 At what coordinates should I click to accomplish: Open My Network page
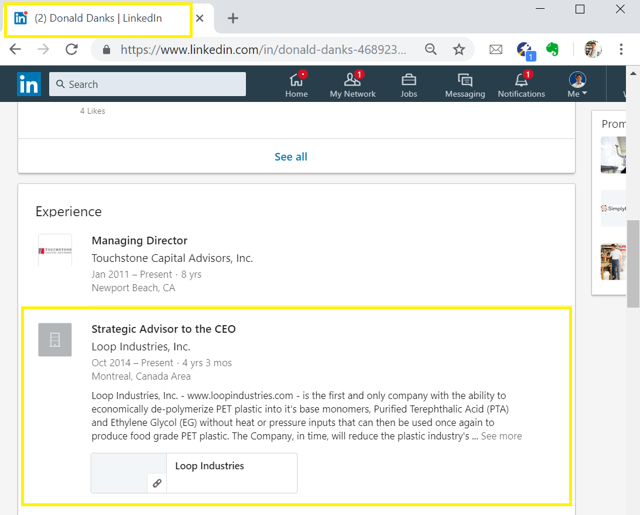point(353,85)
